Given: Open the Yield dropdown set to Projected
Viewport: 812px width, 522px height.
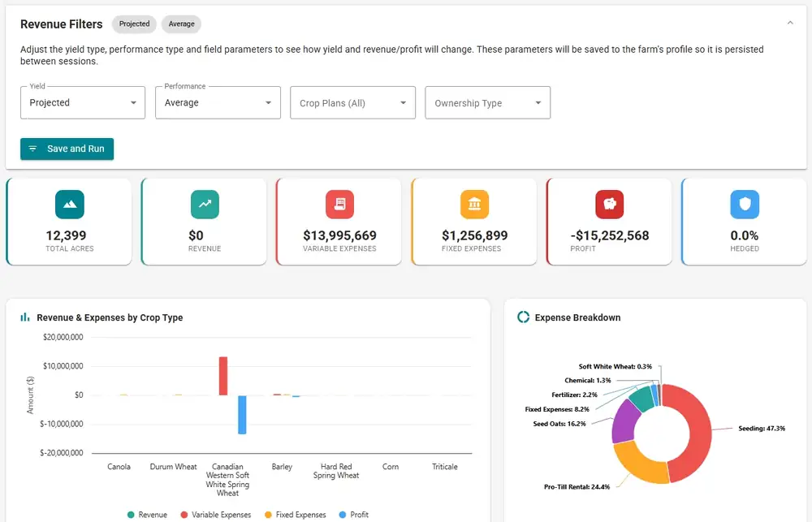Looking at the screenshot, I should tap(83, 102).
